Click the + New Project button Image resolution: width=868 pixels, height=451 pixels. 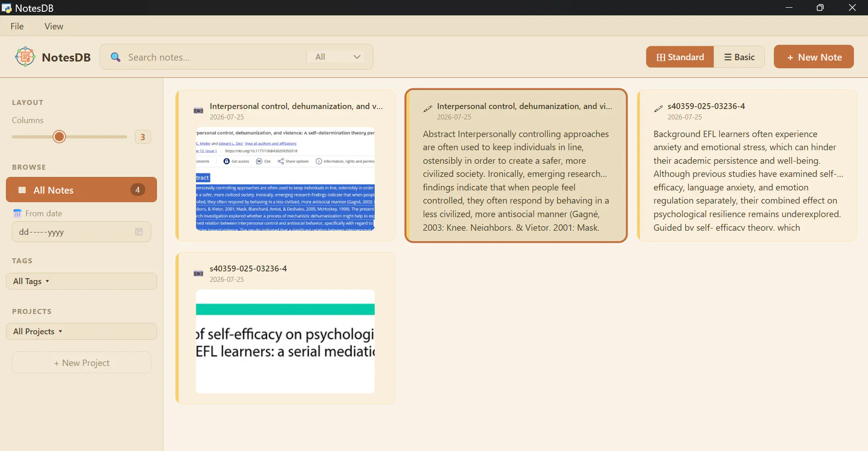pyautogui.click(x=81, y=362)
